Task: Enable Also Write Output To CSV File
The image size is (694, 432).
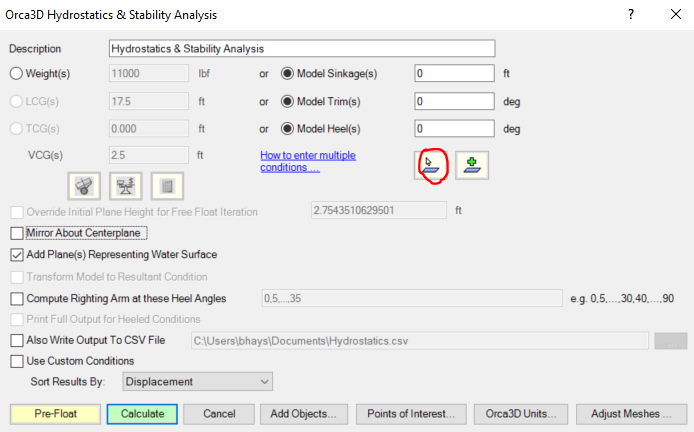Action: coord(17,340)
